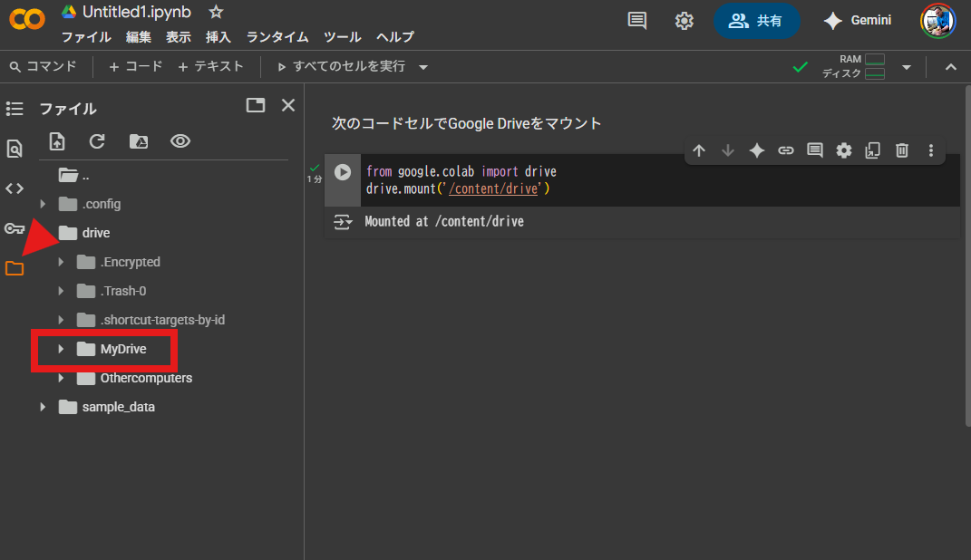Collapse the header with the chevron-up toggle
971x560 pixels.
tap(951, 67)
